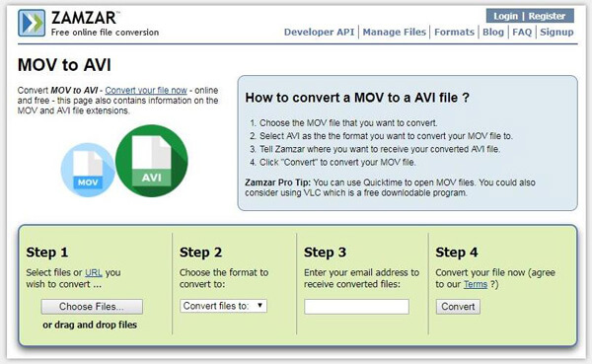
Task: Open the Formats page
Action: [x=454, y=33]
